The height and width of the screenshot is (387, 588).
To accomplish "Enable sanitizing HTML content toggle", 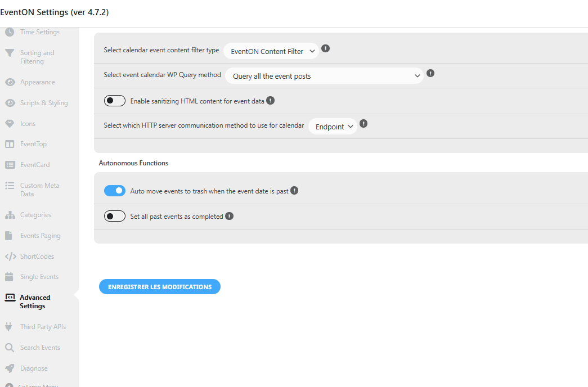I will coord(115,101).
